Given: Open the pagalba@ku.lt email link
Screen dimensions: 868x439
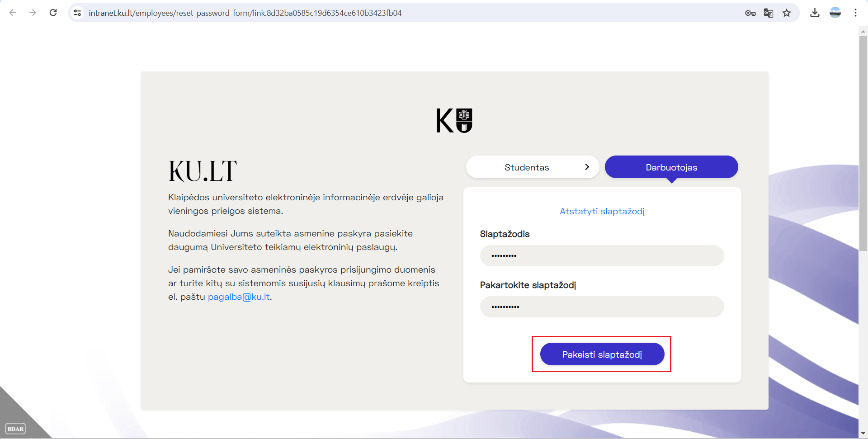Looking at the screenshot, I should [x=239, y=297].
